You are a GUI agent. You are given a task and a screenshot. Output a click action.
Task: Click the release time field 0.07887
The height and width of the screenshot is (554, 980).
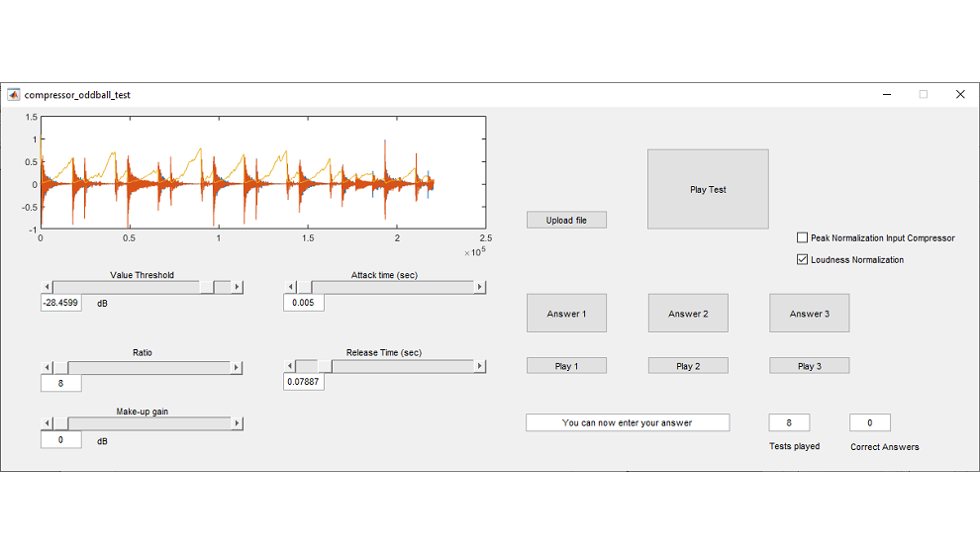(303, 382)
